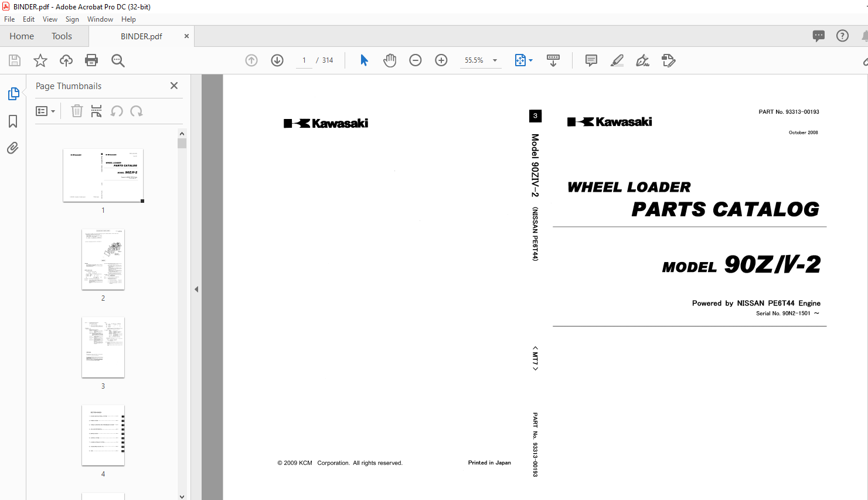Screen dimensions: 868x500
Task: Click the 'PART No. 93313-00193' text
Action: tap(789, 111)
